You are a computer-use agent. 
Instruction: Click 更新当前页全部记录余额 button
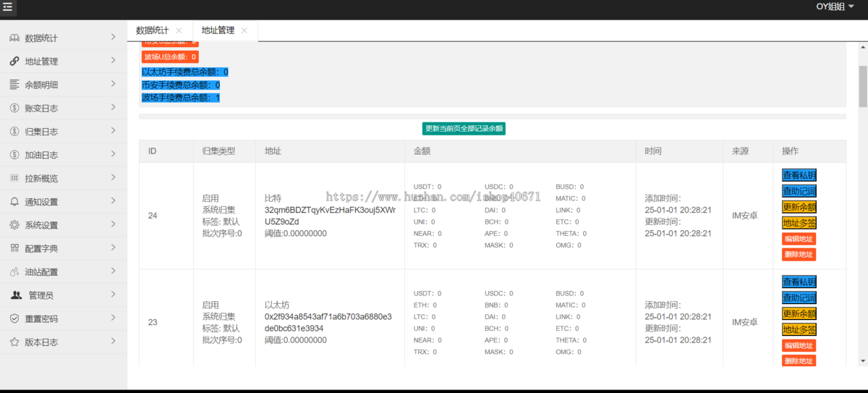click(464, 128)
